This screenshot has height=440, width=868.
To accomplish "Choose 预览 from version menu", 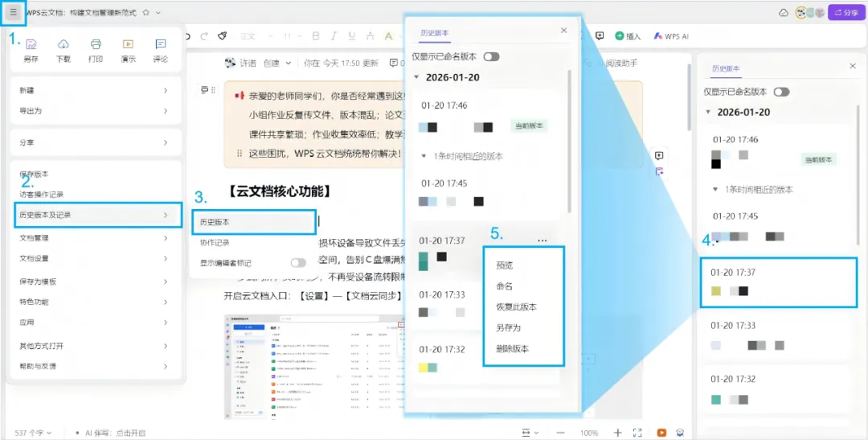I will (504, 265).
